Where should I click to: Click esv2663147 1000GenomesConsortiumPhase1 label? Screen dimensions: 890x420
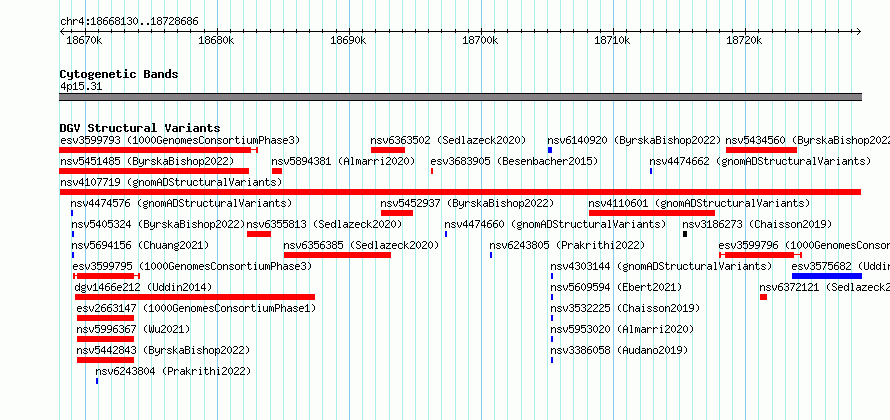click(x=196, y=308)
